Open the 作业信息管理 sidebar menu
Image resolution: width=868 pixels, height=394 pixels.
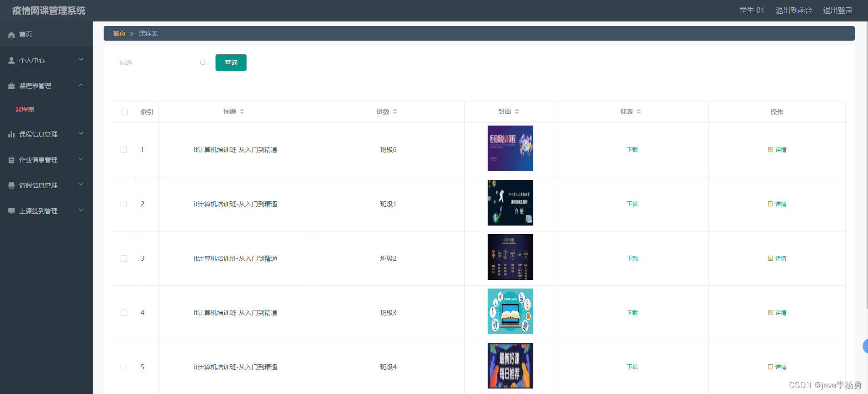[46, 160]
